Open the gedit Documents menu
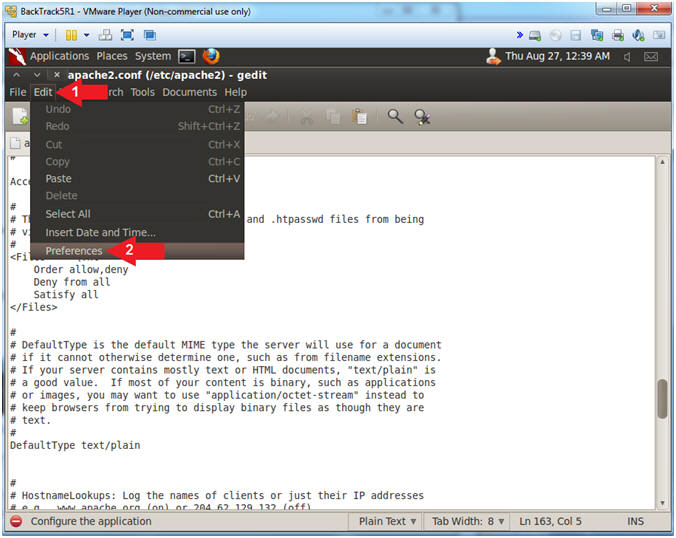 (189, 92)
